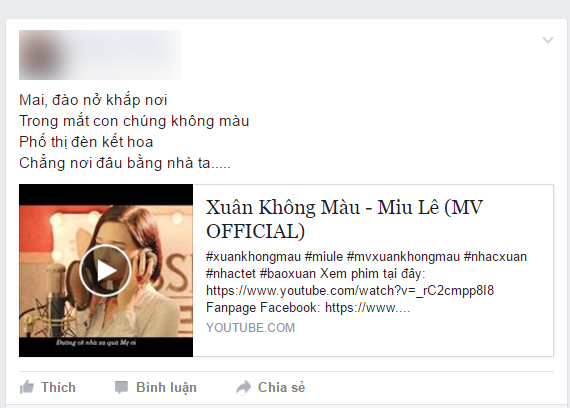Click the YOUTUBE.COM source label

click(x=250, y=328)
